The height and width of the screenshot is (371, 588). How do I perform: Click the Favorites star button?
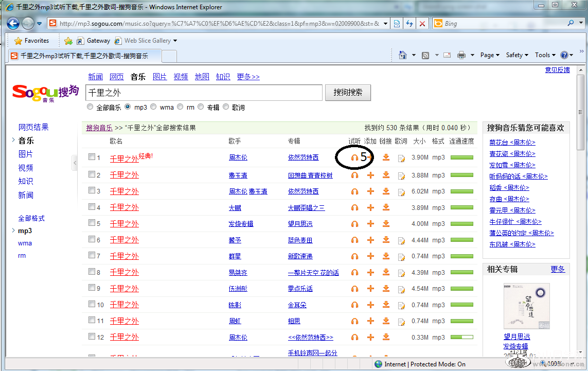point(32,41)
